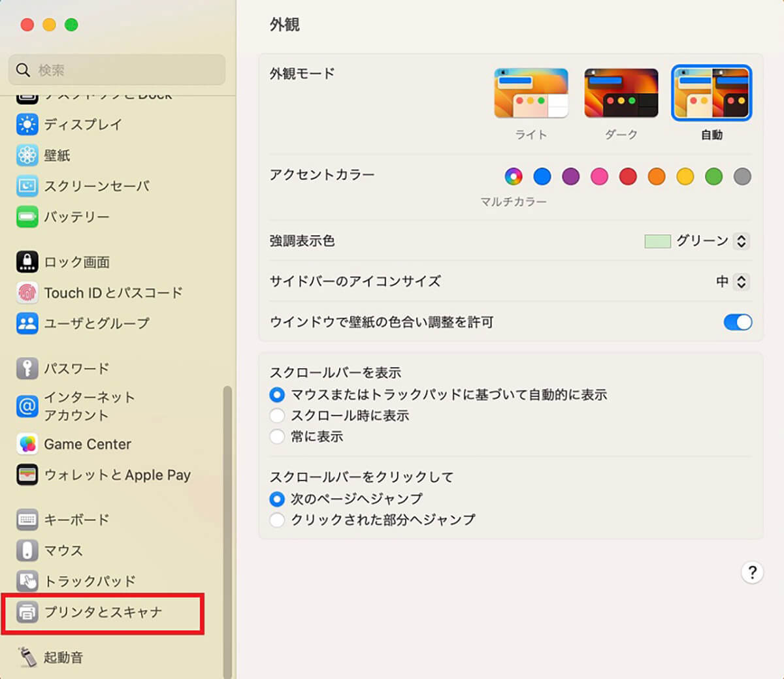
Task: Select the blue accent color
Action: point(542,176)
